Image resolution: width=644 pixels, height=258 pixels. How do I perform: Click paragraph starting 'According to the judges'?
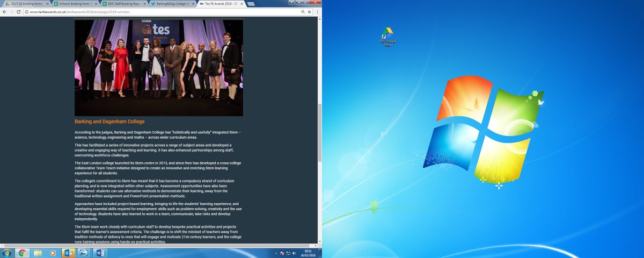click(158, 134)
